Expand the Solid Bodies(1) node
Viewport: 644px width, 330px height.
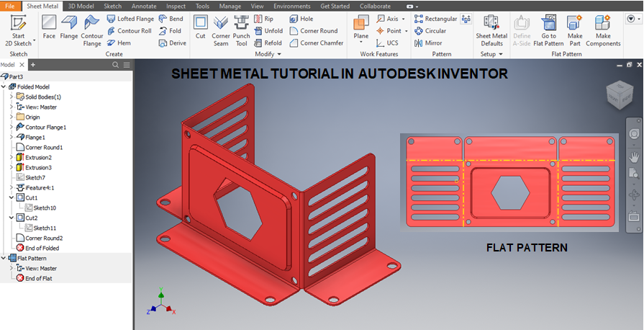[12, 97]
